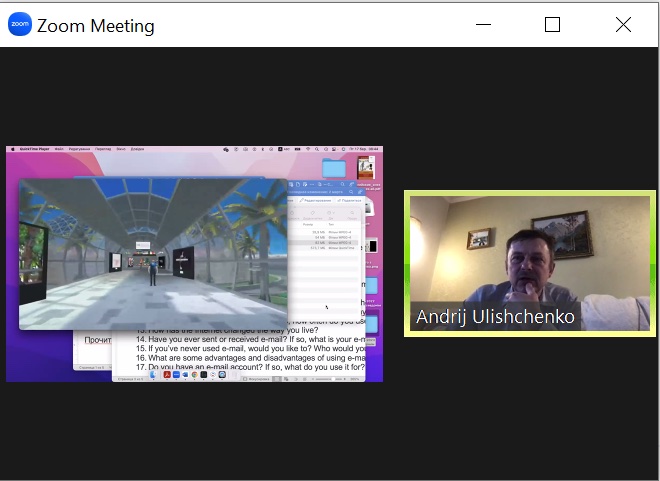Open the Word icon in the shared dock
The image size is (660, 481).
pos(185,375)
